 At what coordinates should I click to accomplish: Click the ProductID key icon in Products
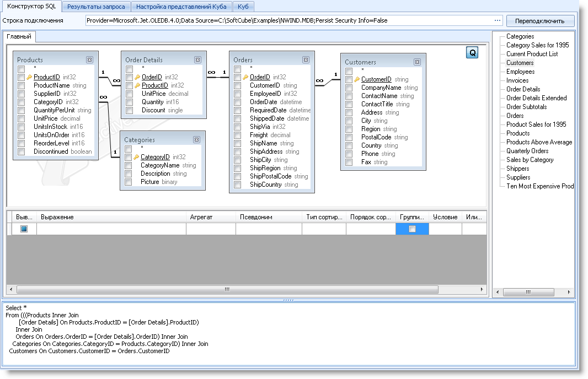point(29,77)
